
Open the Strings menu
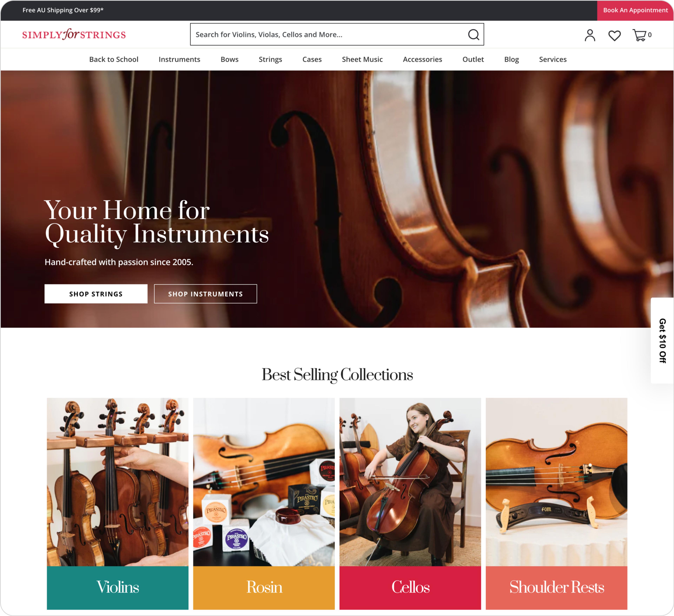click(270, 59)
